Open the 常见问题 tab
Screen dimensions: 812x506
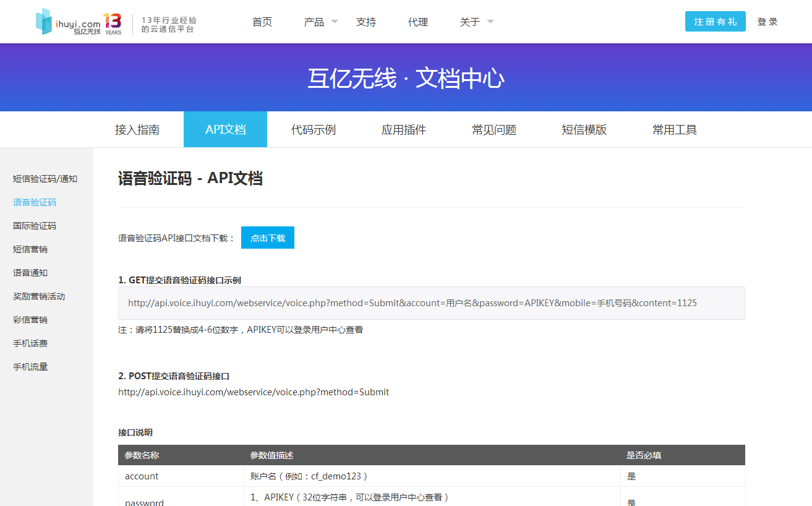point(494,129)
